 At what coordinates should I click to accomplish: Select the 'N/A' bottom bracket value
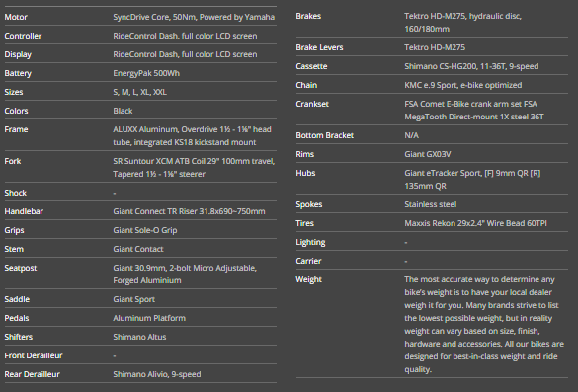click(x=411, y=135)
